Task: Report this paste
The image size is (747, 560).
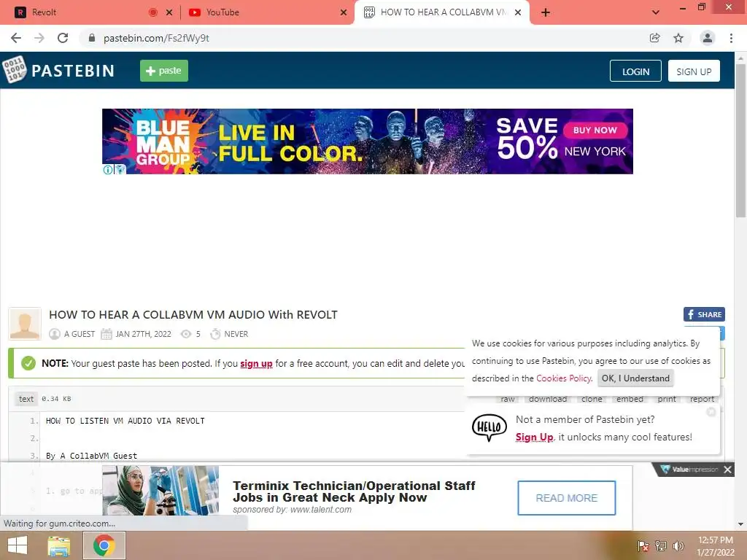Action: pos(703,399)
